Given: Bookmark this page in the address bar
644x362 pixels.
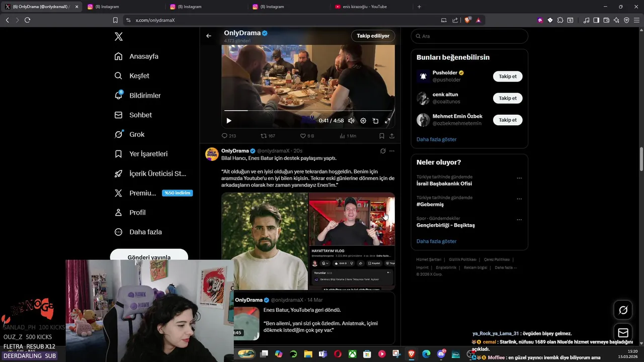Looking at the screenshot, I should tap(115, 20).
